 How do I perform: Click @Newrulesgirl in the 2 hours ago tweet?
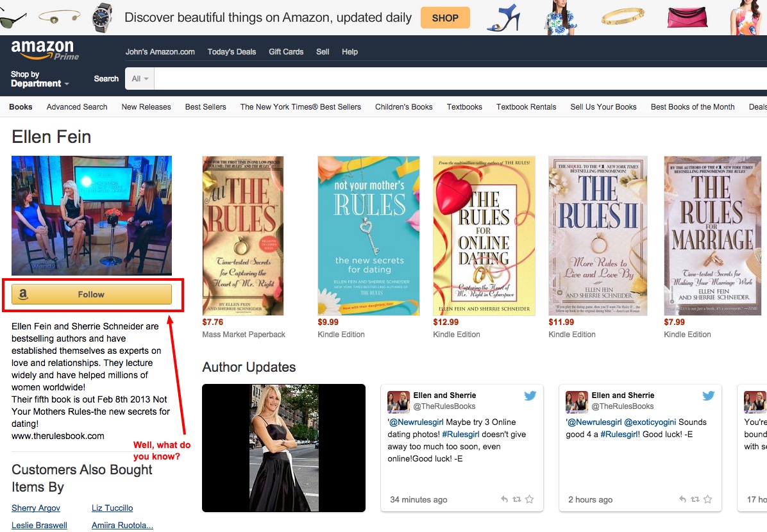[x=595, y=422]
